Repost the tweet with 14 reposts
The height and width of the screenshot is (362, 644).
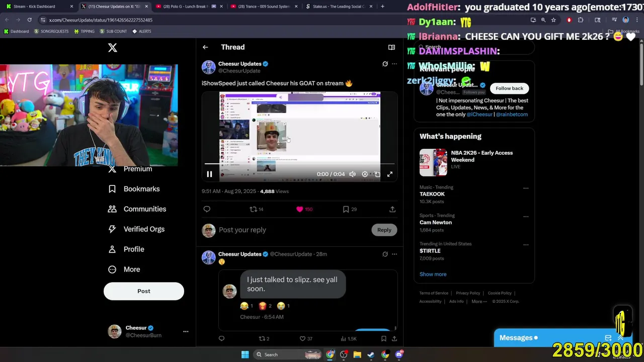point(257,209)
